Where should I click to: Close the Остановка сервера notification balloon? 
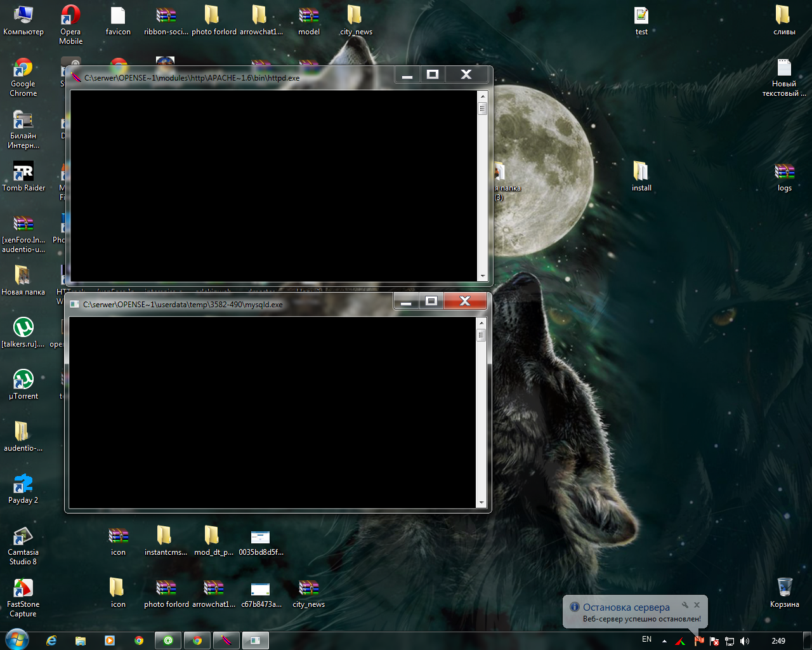[x=697, y=605]
